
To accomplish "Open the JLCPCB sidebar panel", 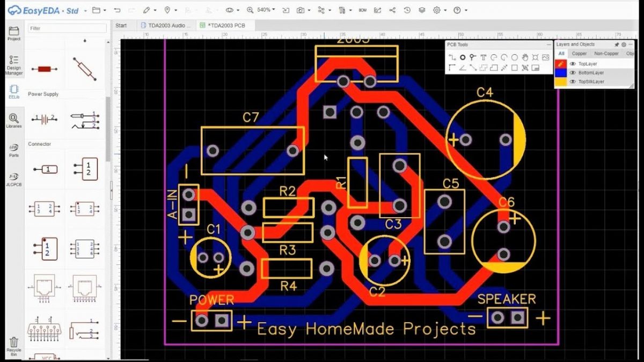I will [x=14, y=179].
